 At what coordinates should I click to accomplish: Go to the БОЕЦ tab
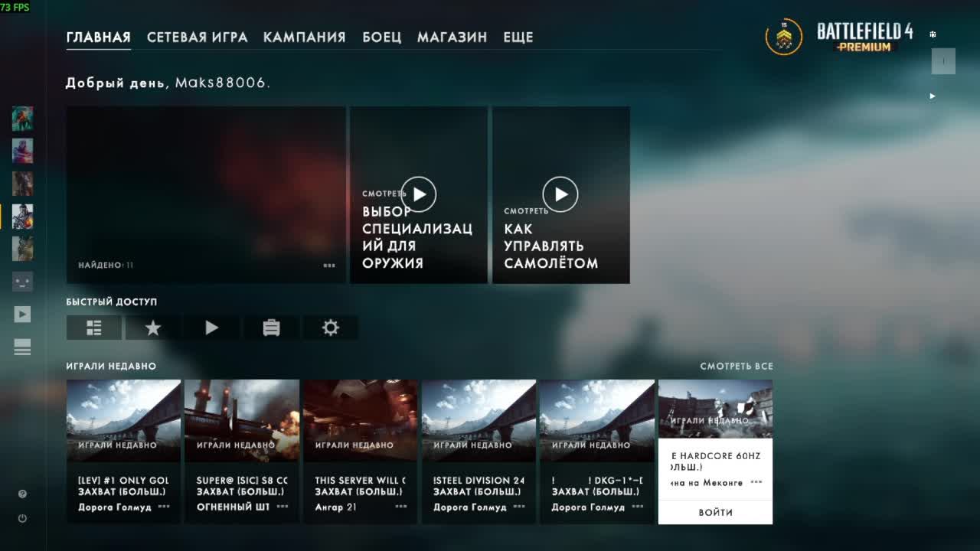pos(381,37)
